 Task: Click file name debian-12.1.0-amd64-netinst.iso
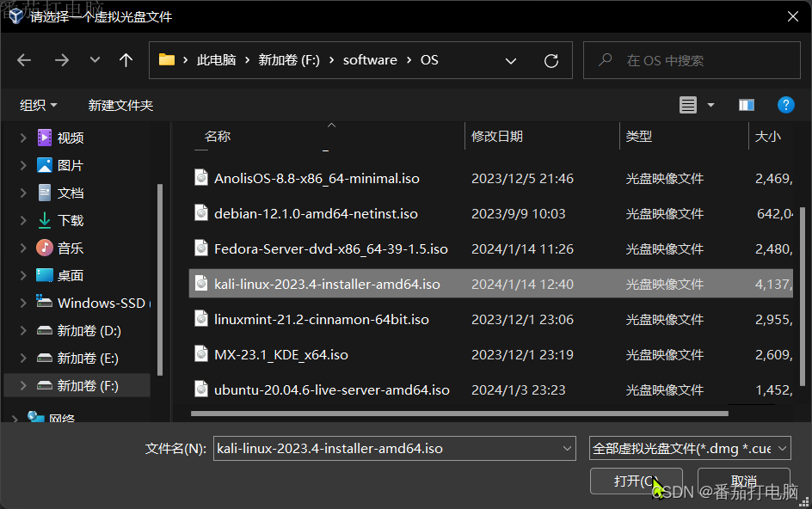pos(316,214)
